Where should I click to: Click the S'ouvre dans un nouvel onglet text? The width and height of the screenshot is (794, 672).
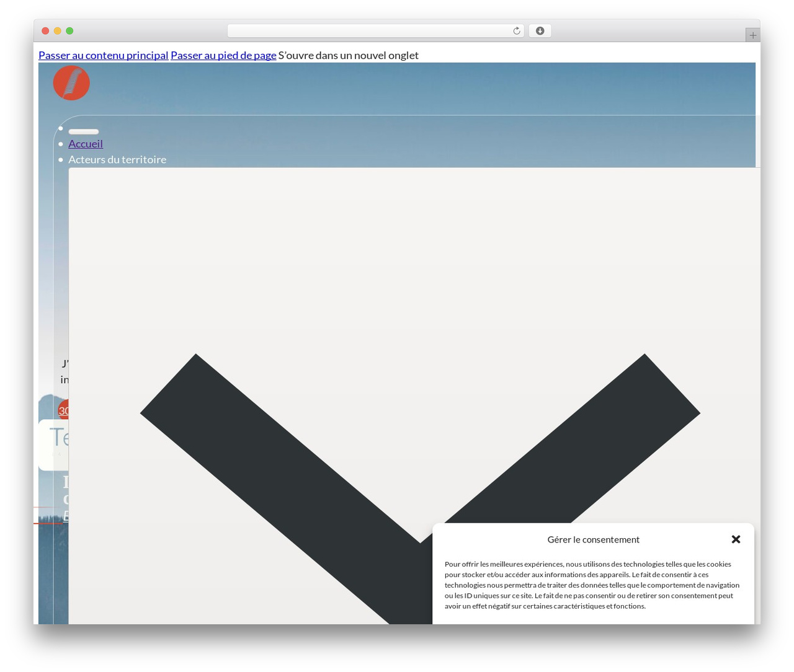tap(349, 55)
